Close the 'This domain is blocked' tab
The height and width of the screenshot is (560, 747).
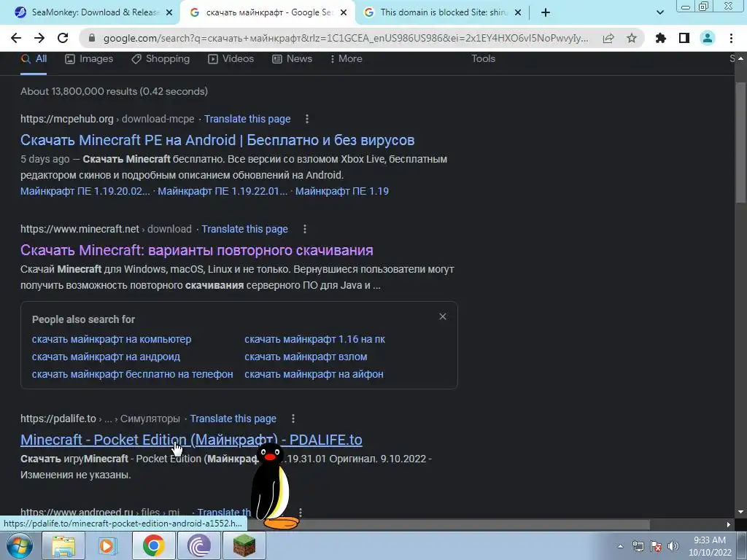click(519, 12)
